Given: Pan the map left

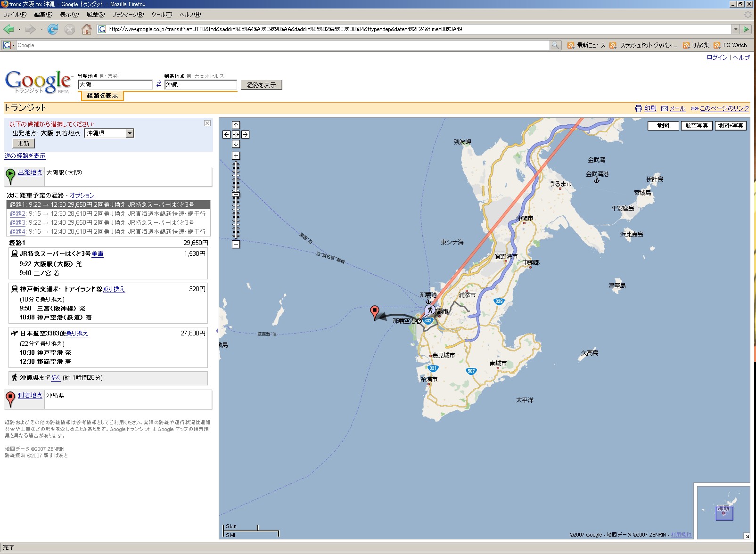Looking at the screenshot, I should (226, 134).
